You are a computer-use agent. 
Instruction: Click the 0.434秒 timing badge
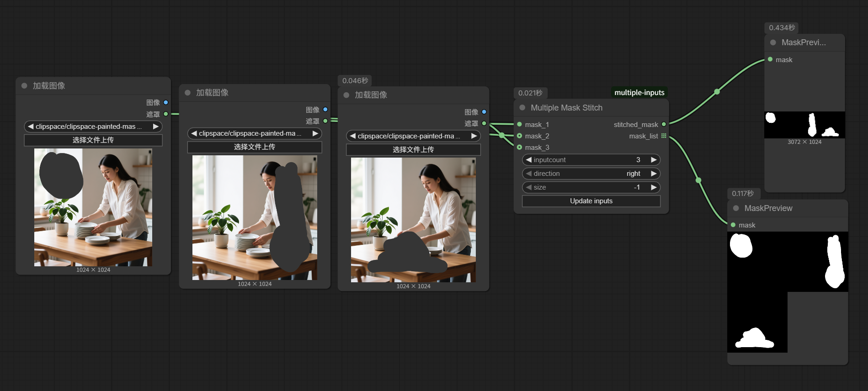point(782,28)
